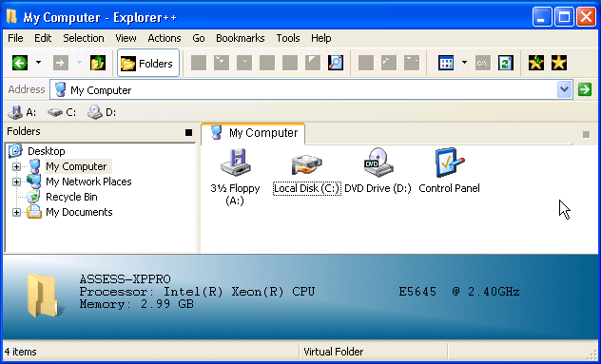Jump to D: drive shortcut
Viewport: 601px width, 364px height.
[101, 112]
